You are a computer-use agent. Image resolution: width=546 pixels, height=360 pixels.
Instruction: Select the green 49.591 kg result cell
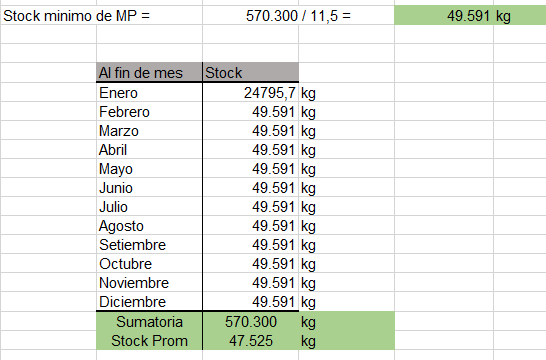click(470, 15)
